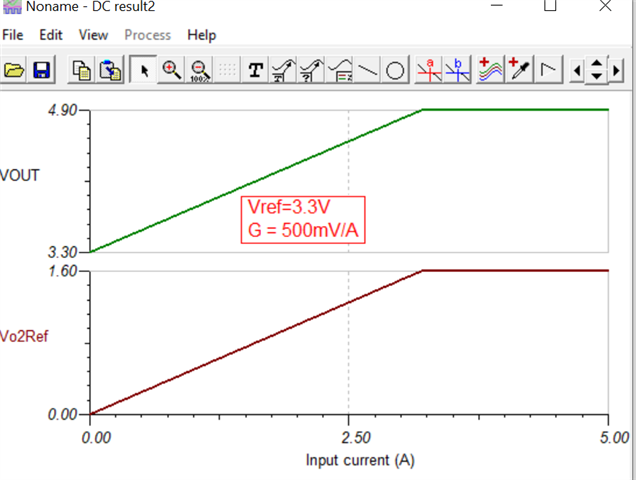Screen dimensions: 636x480
Task: Click the Input current (A) axis label
Action: point(360,461)
